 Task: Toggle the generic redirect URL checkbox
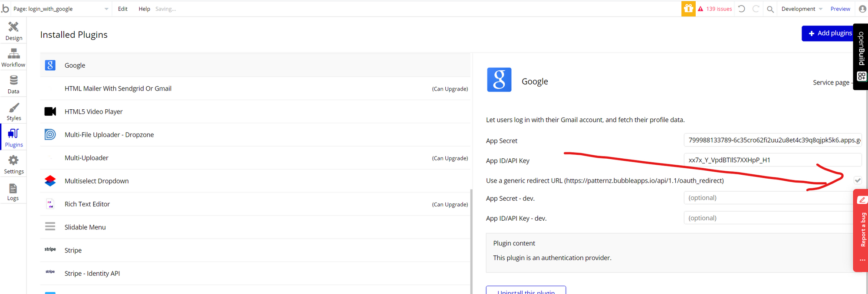pyautogui.click(x=857, y=180)
